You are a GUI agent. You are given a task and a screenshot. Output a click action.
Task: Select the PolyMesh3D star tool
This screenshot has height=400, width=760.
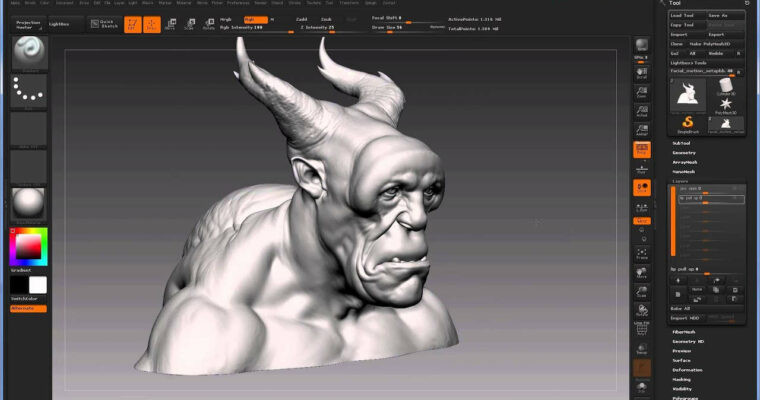726,106
